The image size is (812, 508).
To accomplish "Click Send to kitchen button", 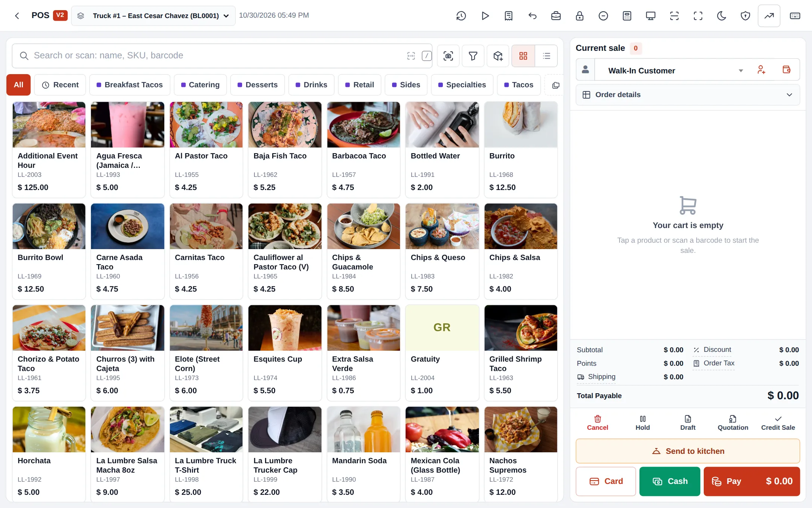I will pos(688,451).
